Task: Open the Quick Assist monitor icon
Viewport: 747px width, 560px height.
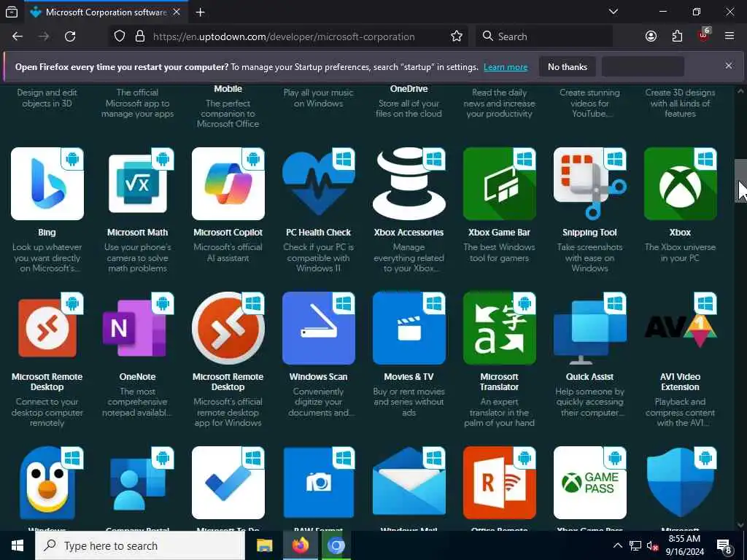Action: [589, 328]
